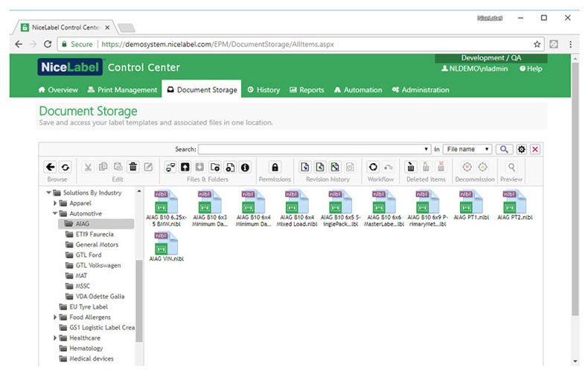Click the first Files & Folders icon
This screenshot has width=588, height=383.
[x=170, y=167]
